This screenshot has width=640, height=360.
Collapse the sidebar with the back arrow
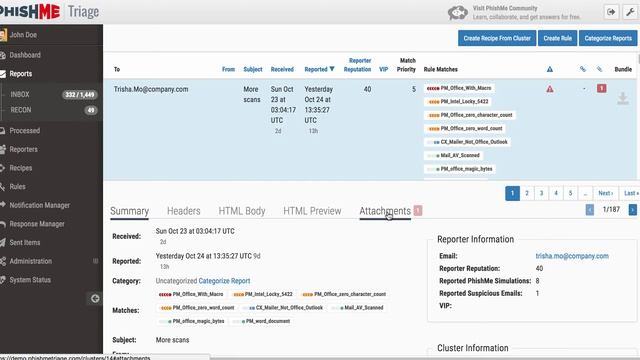pos(95,299)
